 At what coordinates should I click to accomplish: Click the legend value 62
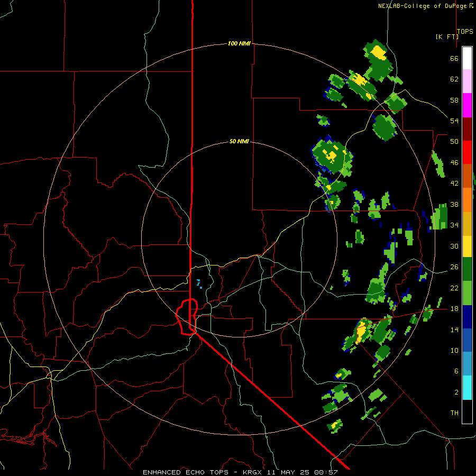(x=454, y=79)
